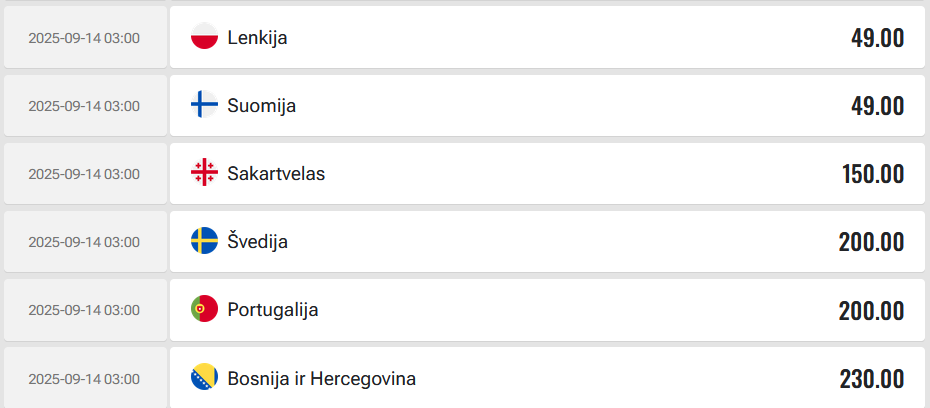
Task: Click the date cell in the Lenkija row
Action: (x=85, y=37)
